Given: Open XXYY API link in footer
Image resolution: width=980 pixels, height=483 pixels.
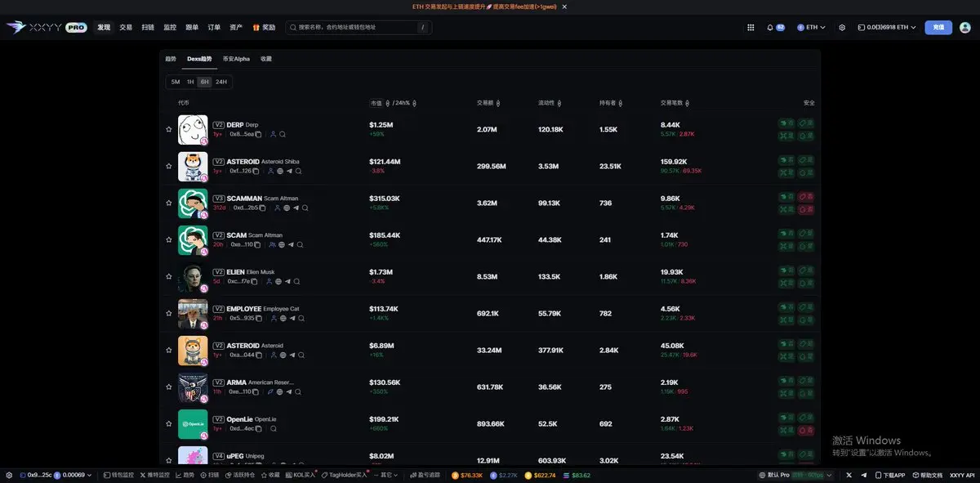Looking at the screenshot, I should [962, 475].
